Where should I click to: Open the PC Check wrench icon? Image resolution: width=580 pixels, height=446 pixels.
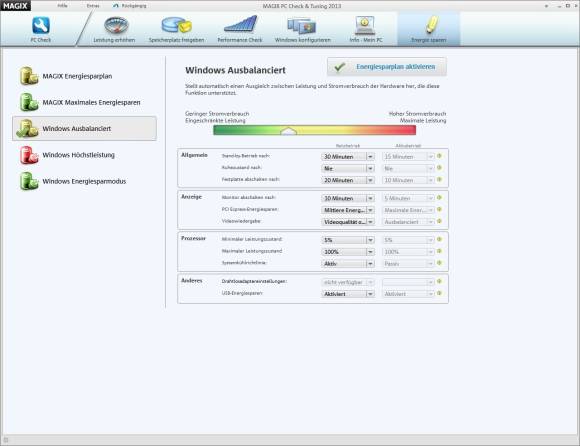pyautogui.click(x=41, y=26)
